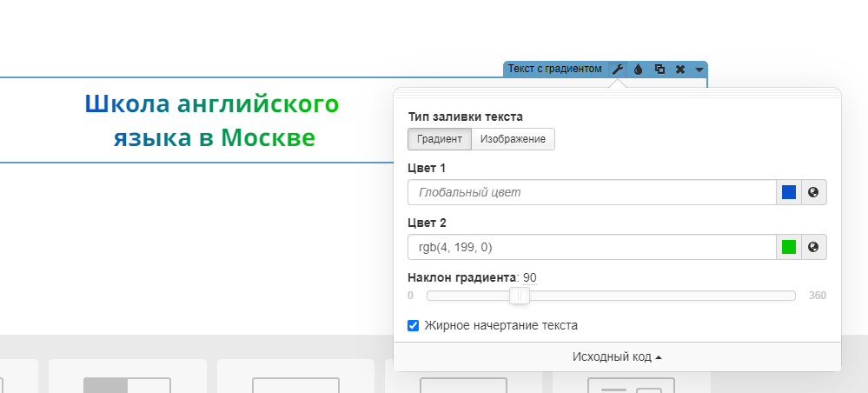Click the Цвет 2 rgb input field
The width and height of the screenshot is (868, 393).
(591, 247)
